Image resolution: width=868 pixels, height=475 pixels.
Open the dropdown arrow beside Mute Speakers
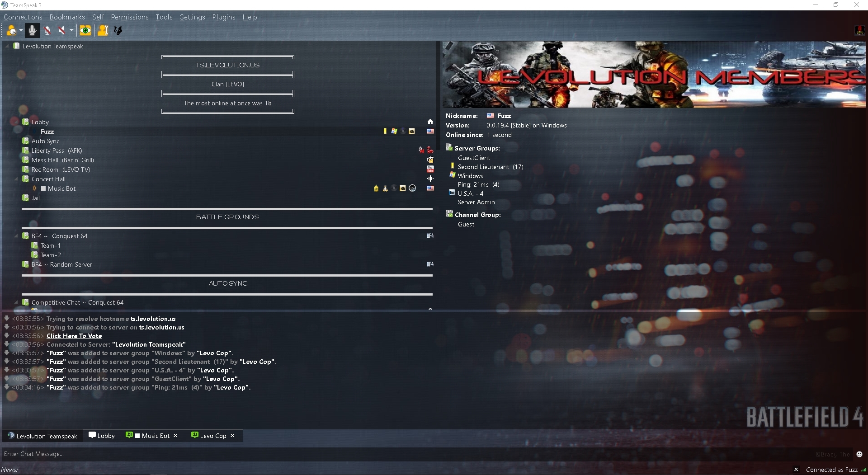(x=71, y=30)
